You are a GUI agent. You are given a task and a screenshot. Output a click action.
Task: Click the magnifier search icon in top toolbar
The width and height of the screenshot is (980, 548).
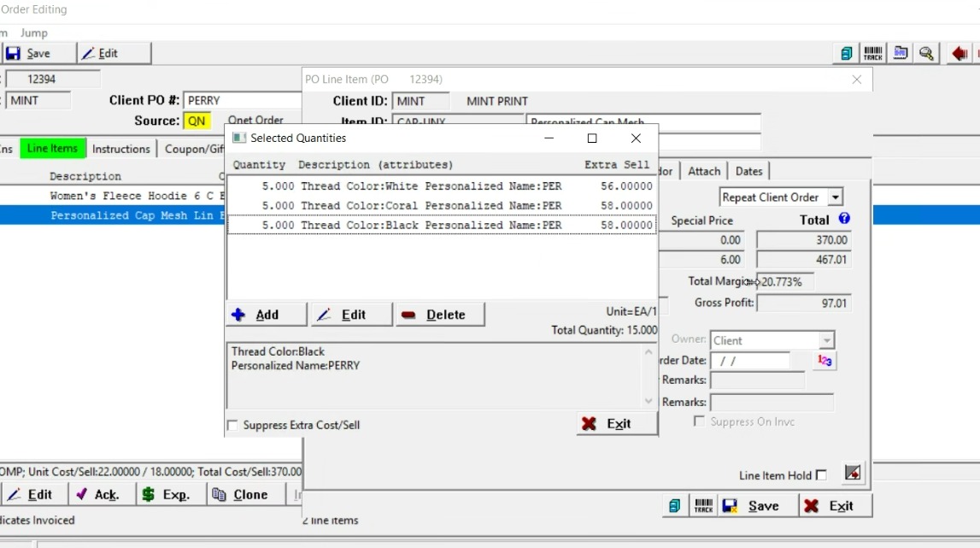pyautogui.click(x=926, y=54)
